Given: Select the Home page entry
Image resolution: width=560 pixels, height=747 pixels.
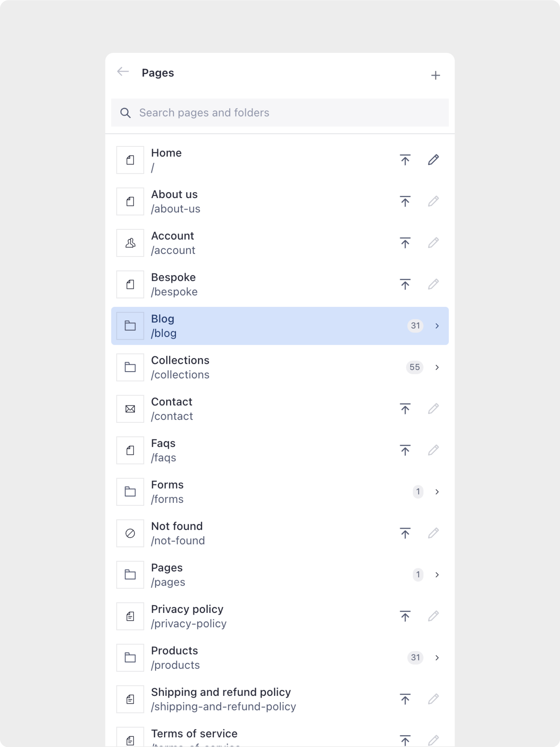Looking at the screenshot, I should 280,160.
